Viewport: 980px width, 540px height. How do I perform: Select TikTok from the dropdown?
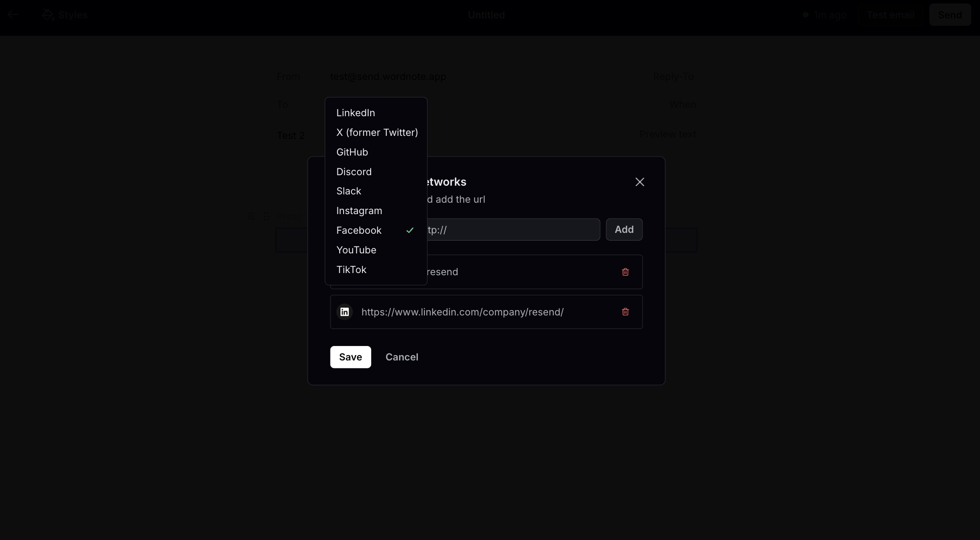click(x=351, y=270)
